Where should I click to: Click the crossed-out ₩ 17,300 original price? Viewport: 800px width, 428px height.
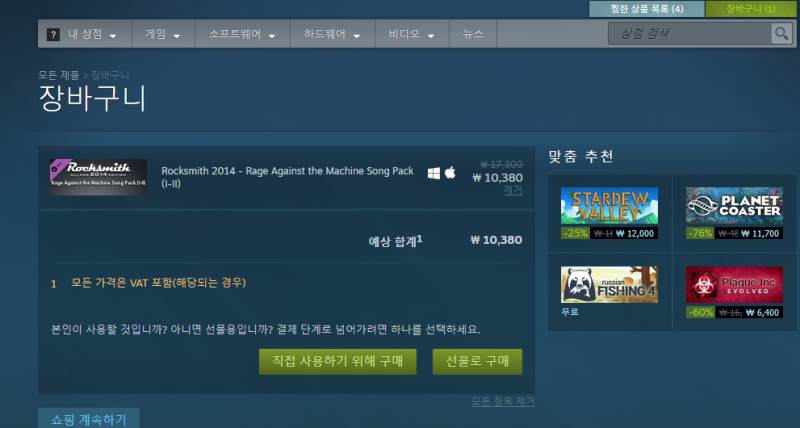501,164
